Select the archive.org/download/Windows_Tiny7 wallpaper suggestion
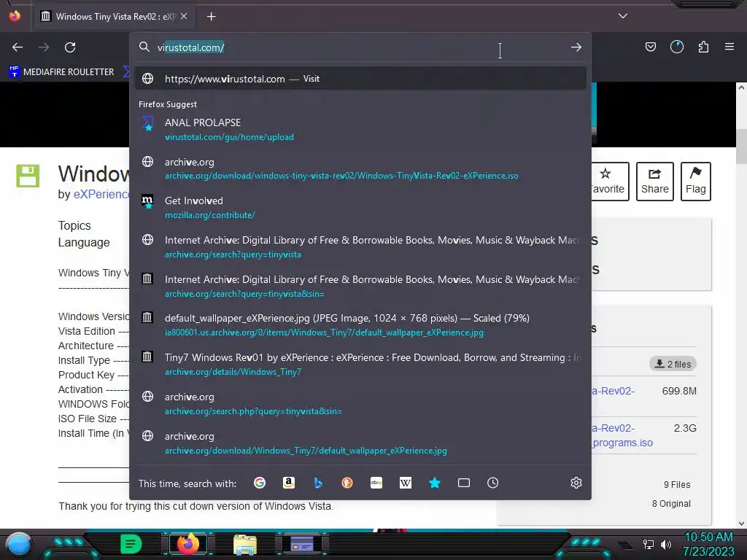Image resolution: width=747 pixels, height=560 pixels. tap(360, 443)
